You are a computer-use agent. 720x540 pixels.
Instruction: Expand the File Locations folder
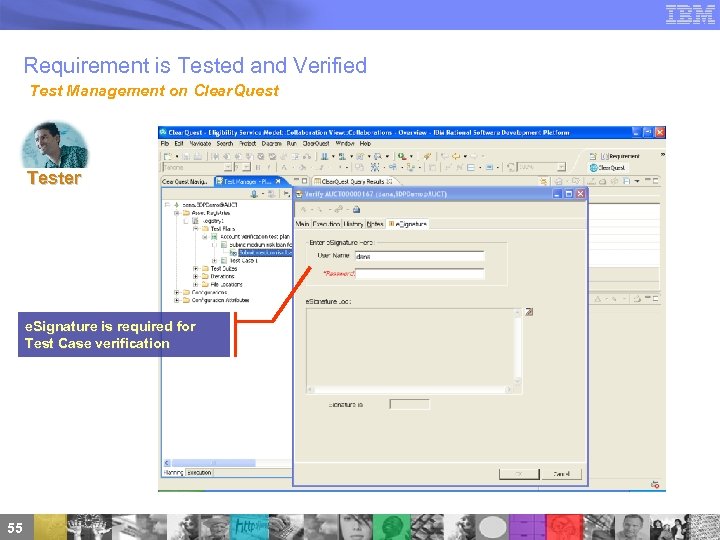coord(196,284)
